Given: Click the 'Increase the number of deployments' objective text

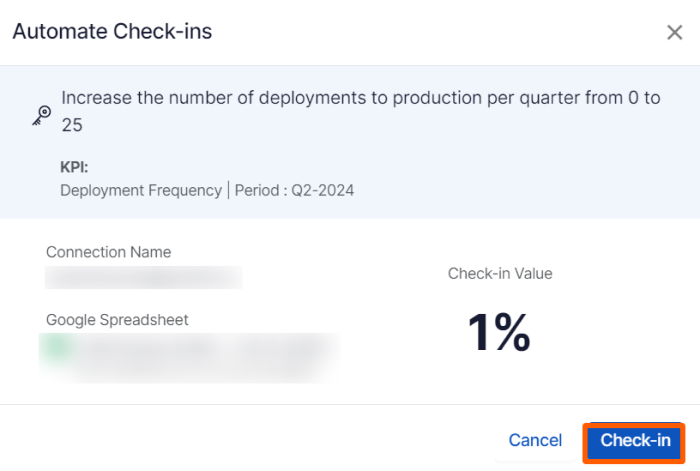Looking at the screenshot, I should pyautogui.click(x=361, y=111).
